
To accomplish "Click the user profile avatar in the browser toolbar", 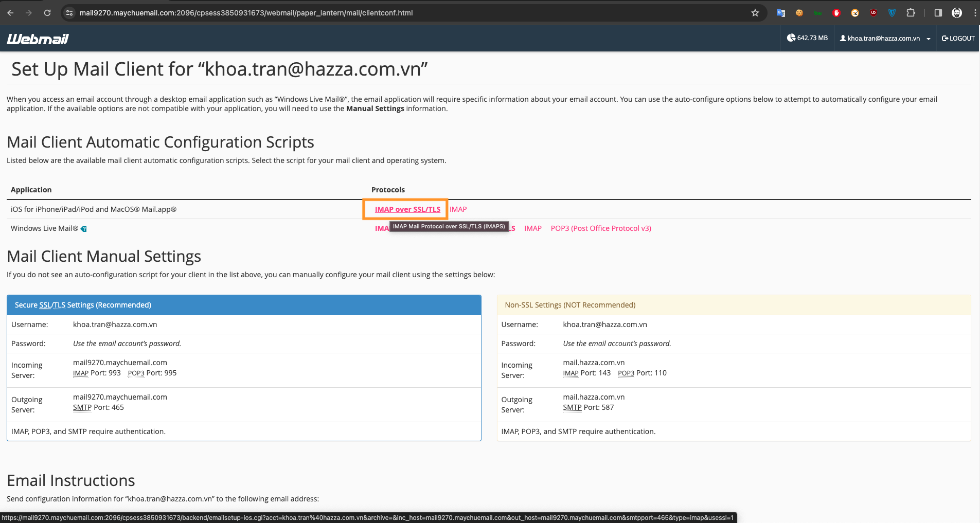I will coord(957,12).
